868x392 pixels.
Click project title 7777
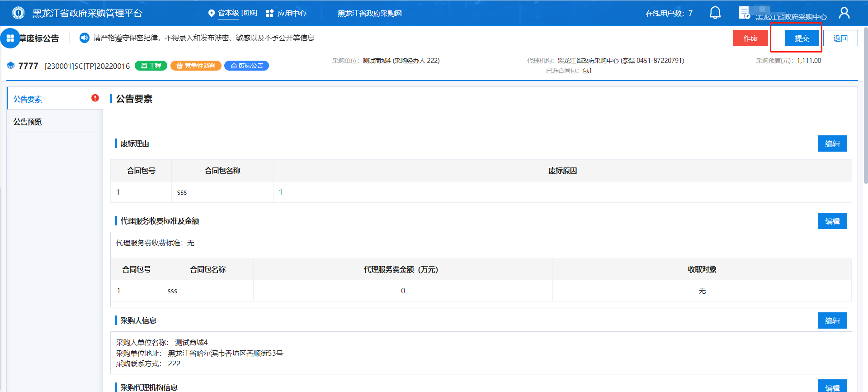click(28, 66)
